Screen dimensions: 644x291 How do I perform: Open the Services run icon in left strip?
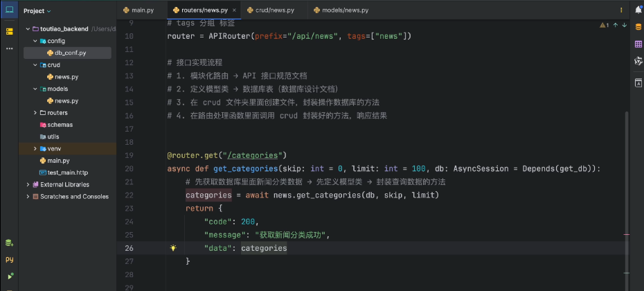(x=9, y=276)
